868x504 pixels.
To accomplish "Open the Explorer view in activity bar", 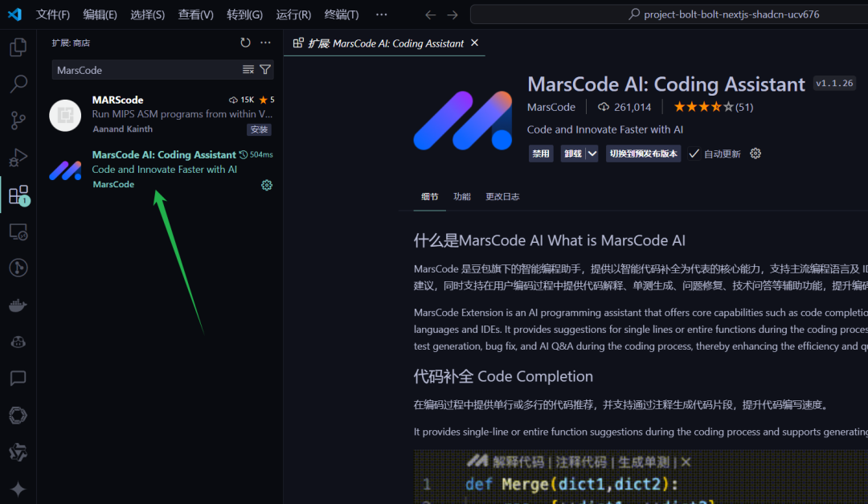I will point(18,47).
